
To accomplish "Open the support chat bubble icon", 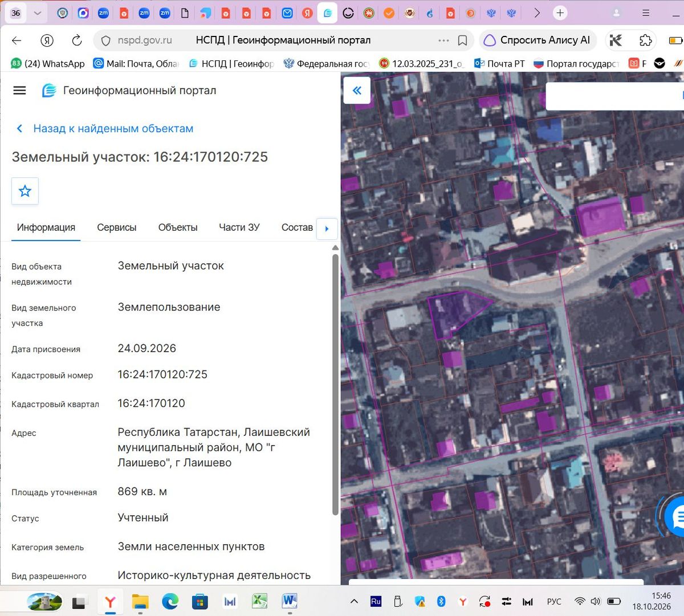I will coord(677,517).
